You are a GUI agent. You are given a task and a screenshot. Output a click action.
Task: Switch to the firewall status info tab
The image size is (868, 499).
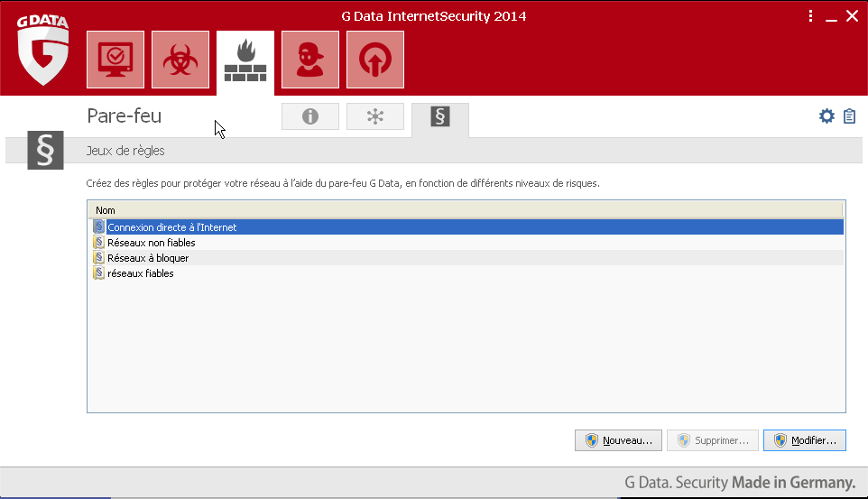(x=310, y=116)
